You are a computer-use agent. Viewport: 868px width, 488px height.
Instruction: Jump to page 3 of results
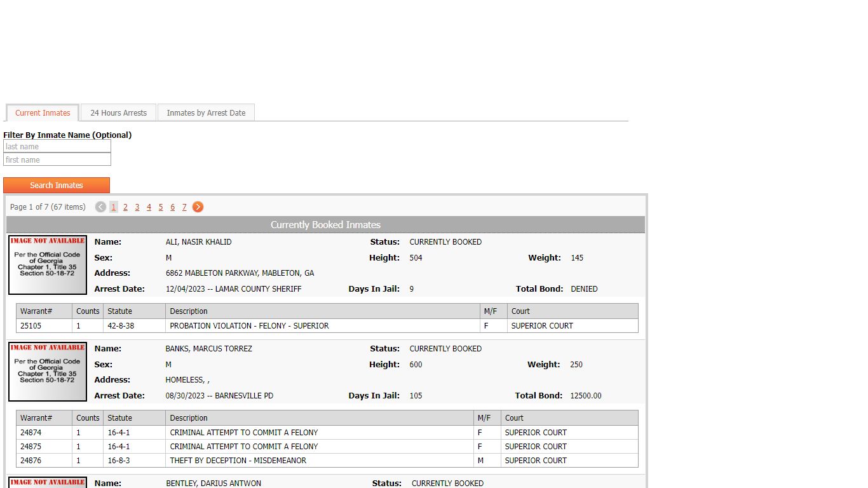coord(137,207)
